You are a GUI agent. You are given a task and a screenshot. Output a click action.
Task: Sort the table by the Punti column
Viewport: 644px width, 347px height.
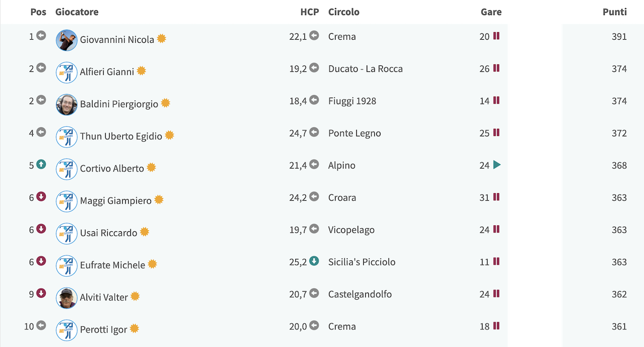click(x=615, y=12)
